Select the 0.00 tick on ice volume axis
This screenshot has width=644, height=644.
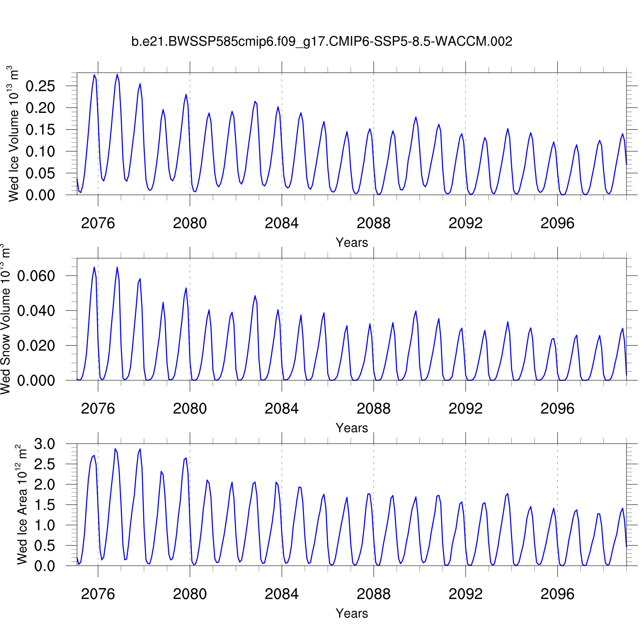pyautogui.click(x=40, y=195)
